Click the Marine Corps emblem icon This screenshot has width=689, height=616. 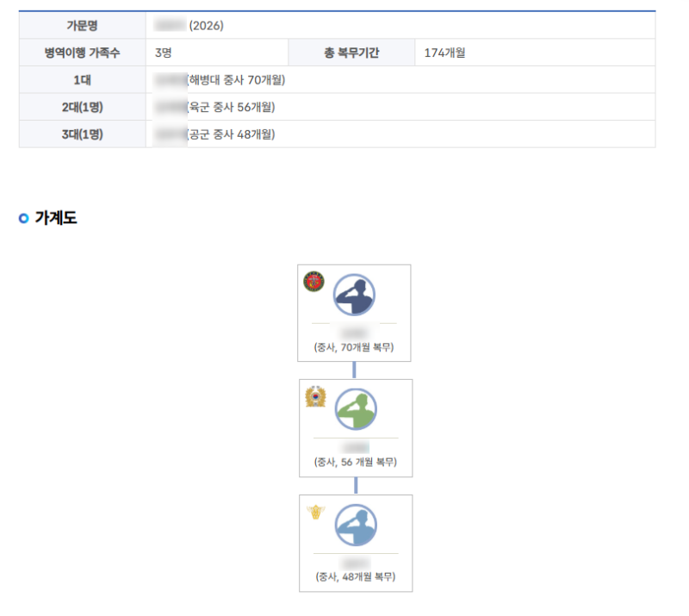(313, 282)
